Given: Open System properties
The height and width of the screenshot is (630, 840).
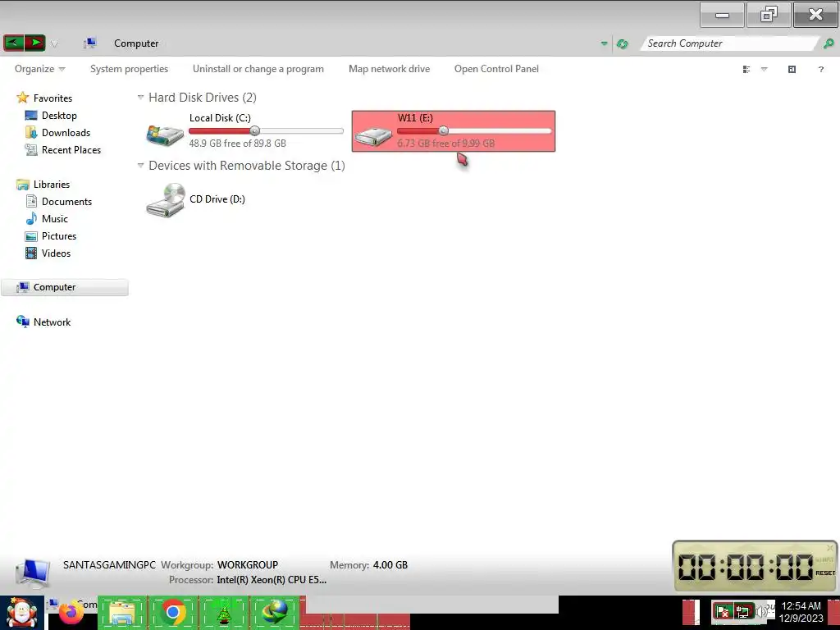Looking at the screenshot, I should [129, 69].
